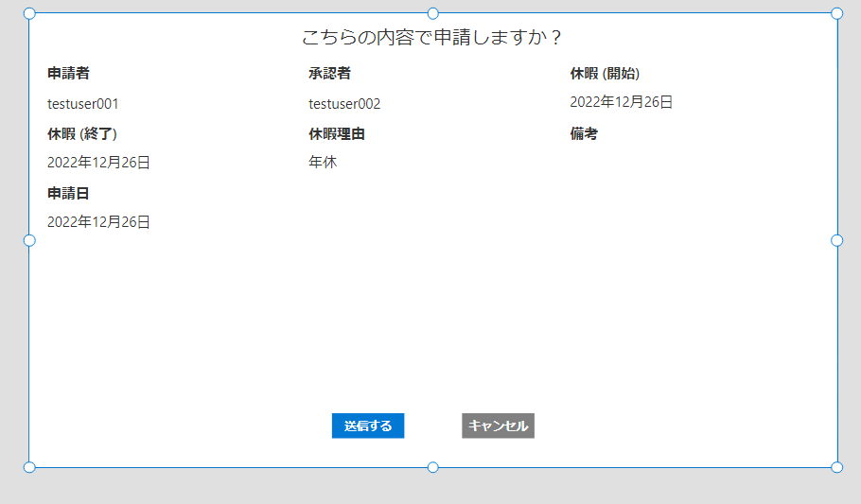Select the date under 申請日
The width and height of the screenshot is (861, 504).
(98, 222)
